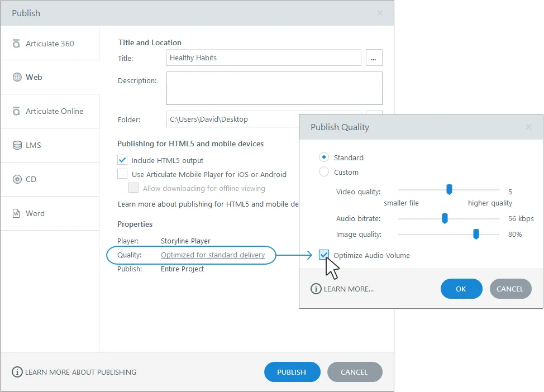Select the CD publish option
Image resolution: width=544 pixels, height=392 pixels.
pyautogui.click(x=50, y=179)
